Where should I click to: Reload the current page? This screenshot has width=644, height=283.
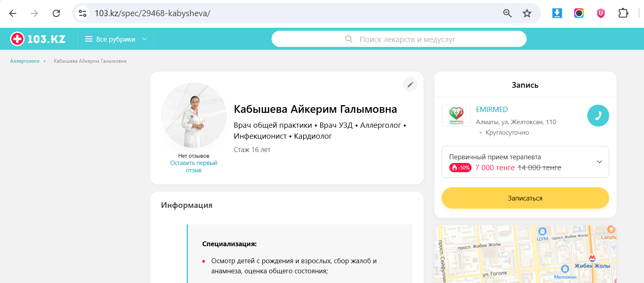[x=56, y=13]
